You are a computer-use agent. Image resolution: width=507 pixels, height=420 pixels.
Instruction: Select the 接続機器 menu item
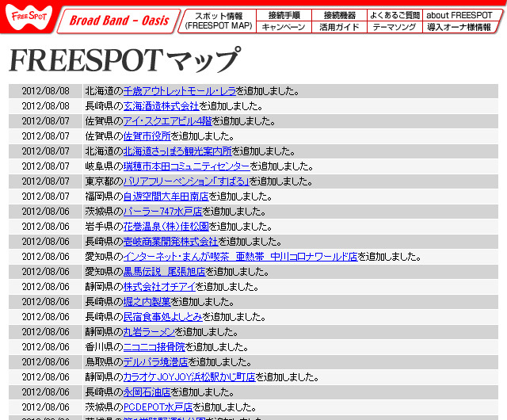pyautogui.click(x=340, y=15)
